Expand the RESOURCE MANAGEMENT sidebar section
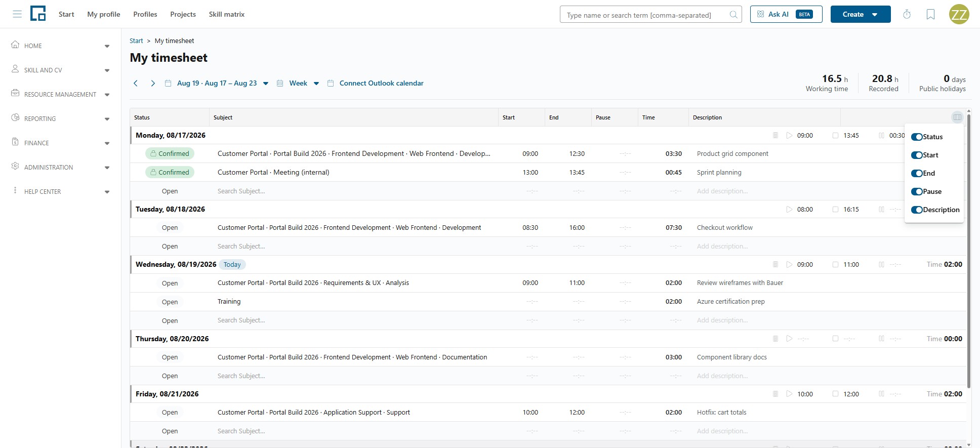 pyautogui.click(x=61, y=94)
